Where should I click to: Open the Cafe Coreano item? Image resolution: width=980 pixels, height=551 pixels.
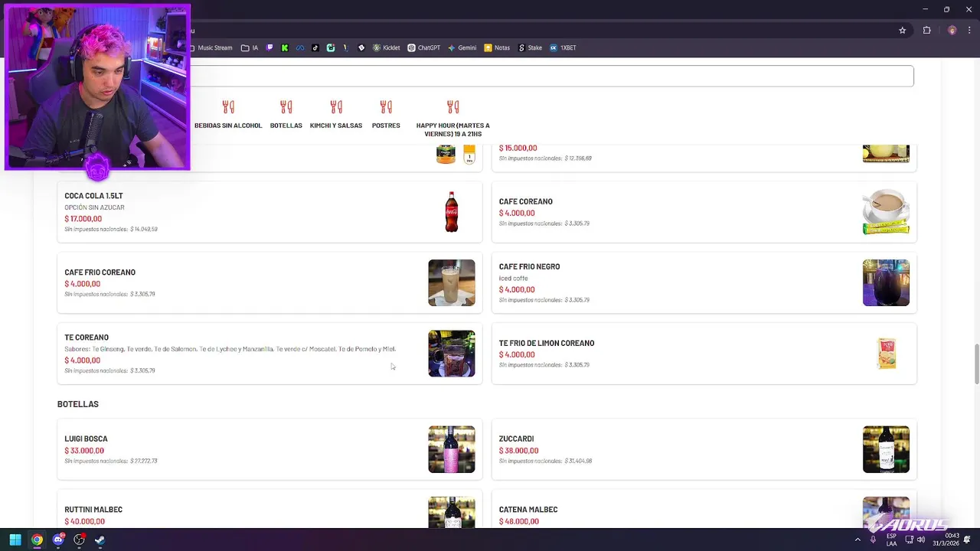[704, 212]
